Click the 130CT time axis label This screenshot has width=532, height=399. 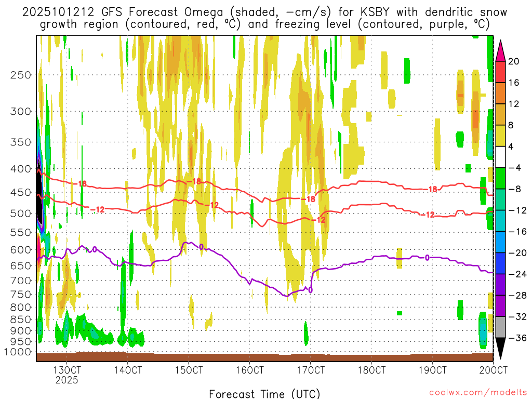click(67, 369)
